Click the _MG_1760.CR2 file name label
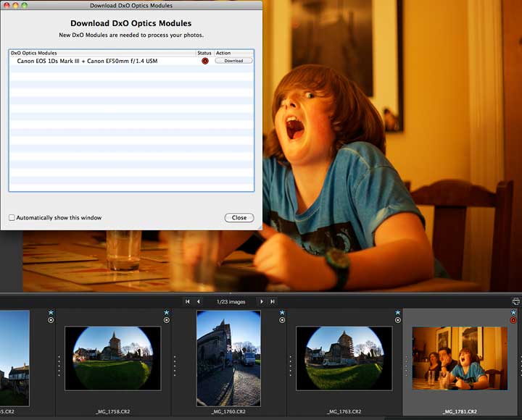522x420 pixels. tap(228, 412)
